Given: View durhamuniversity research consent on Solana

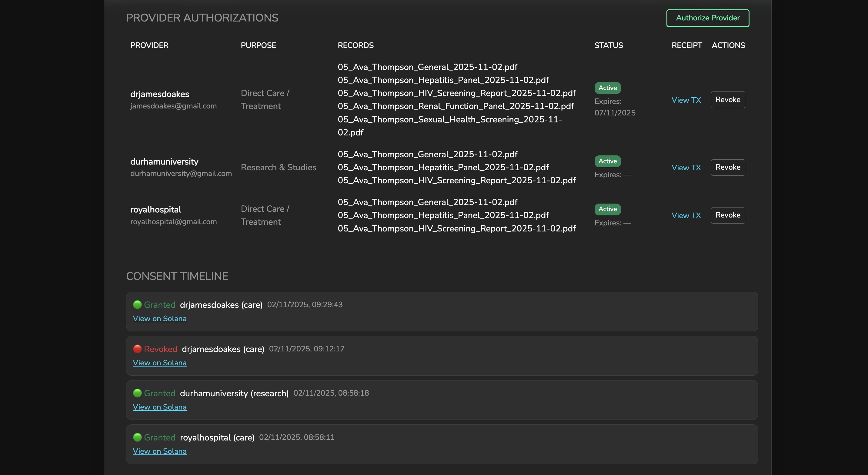Looking at the screenshot, I should pos(159,407).
